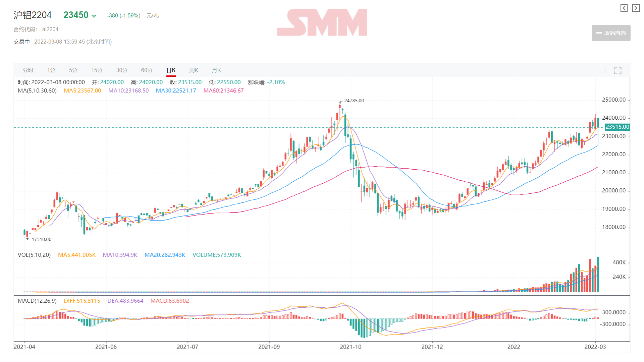Click the 交易中 trading status label

click(x=21, y=42)
